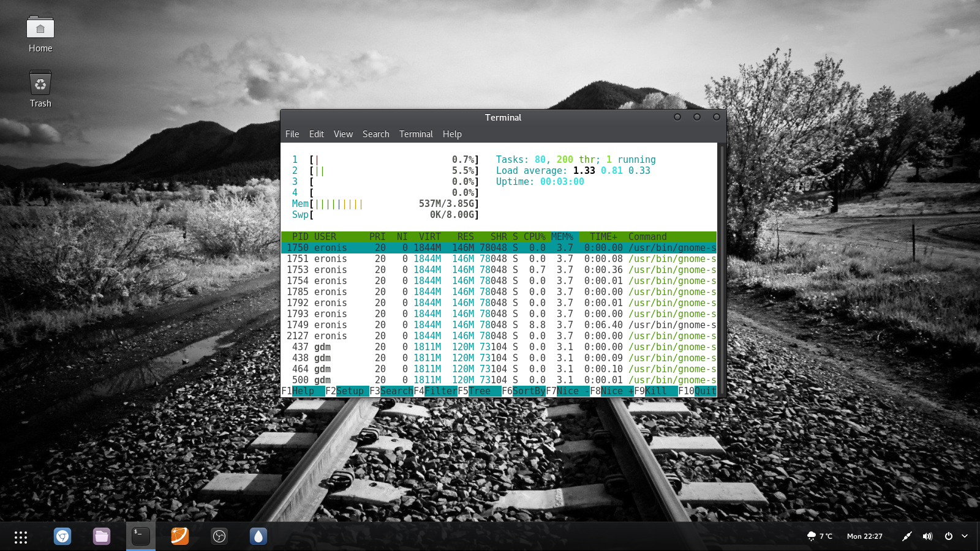The image size is (980, 551).
Task: Select the process row with PID 1749
Action: tap(499, 325)
